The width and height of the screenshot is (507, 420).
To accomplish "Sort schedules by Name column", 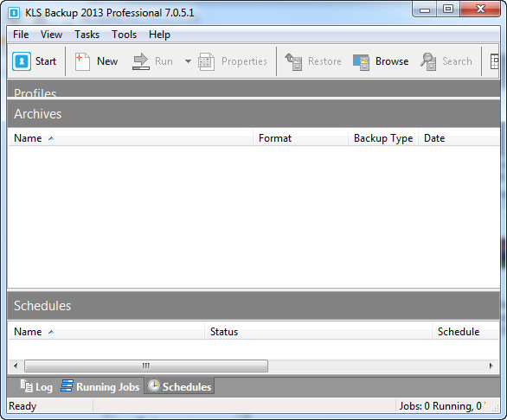I will (x=106, y=332).
